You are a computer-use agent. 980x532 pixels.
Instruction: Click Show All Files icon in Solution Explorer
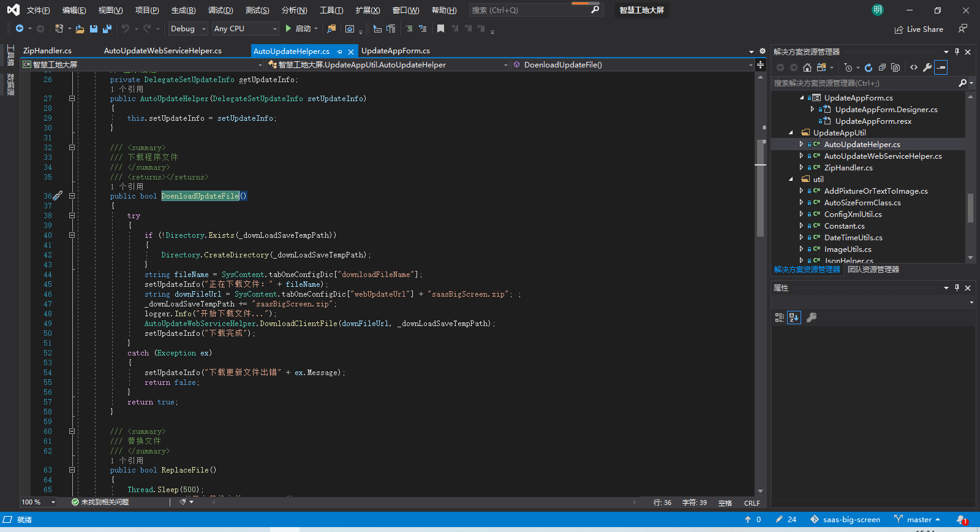click(895, 67)
